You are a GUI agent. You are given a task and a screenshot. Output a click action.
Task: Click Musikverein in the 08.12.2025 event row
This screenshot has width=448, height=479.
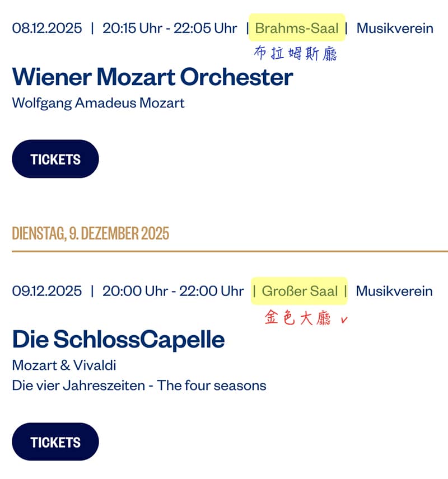point(395,28)
